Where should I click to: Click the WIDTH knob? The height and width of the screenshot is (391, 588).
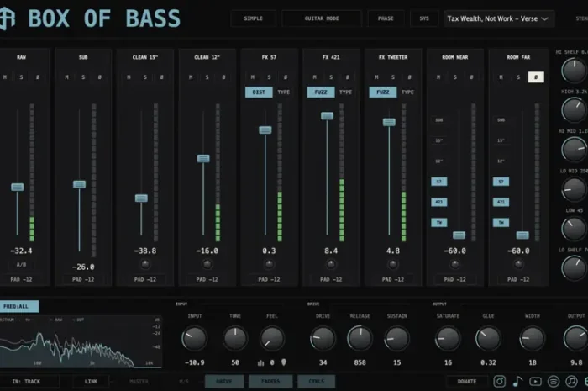click(x=532, y=339)
